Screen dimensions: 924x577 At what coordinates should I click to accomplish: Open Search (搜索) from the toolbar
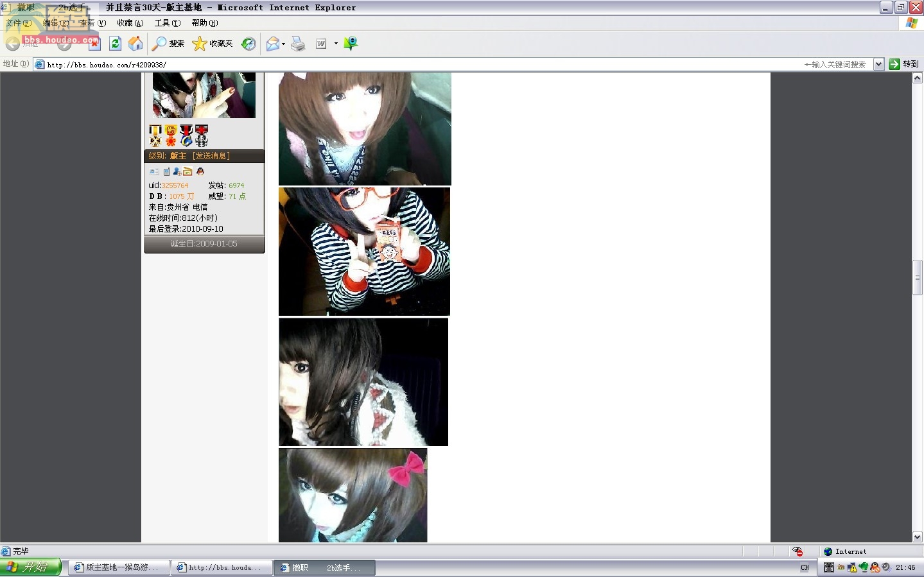168,44
